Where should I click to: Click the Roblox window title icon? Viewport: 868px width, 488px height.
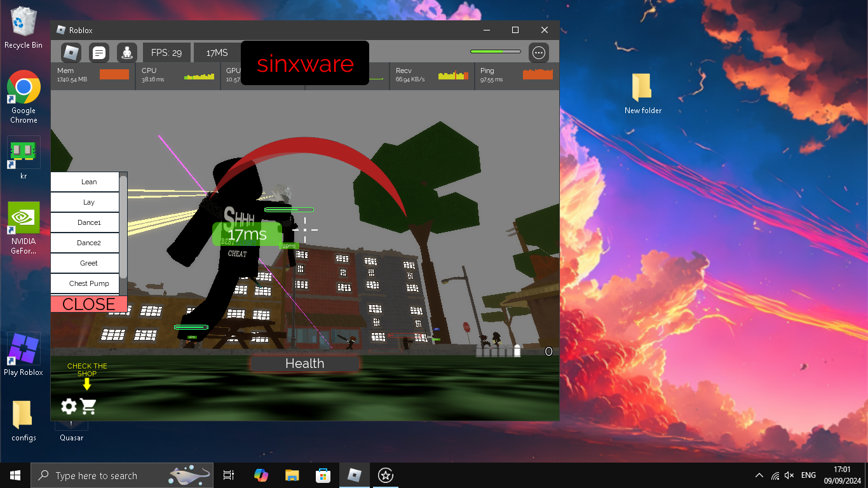[x=61, y=30]
